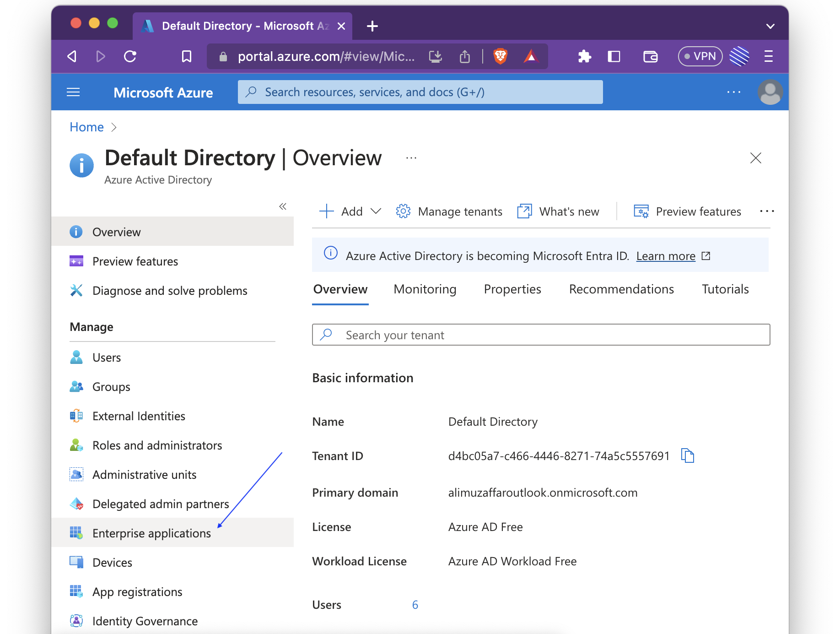The height and width of the screenshot is (634, 840).
Task: Bookmark this page via bookmark icon
Action: (187, 56)
